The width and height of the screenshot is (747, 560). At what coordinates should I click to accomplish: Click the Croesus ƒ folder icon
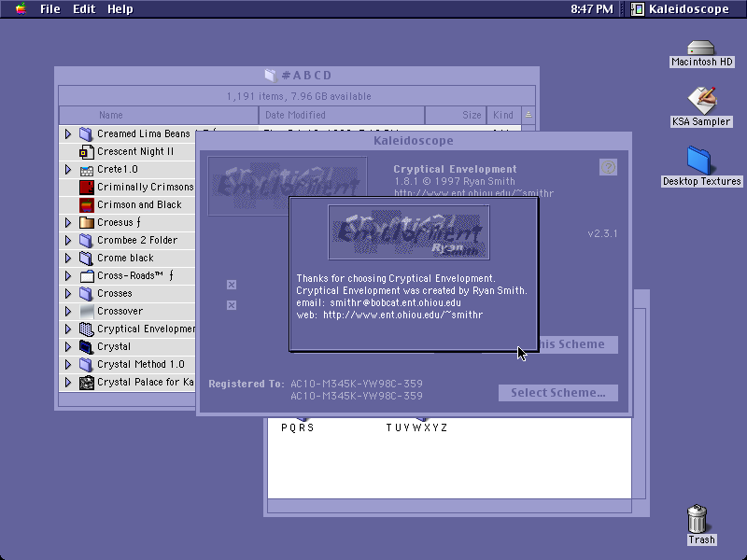click(86, 222)
